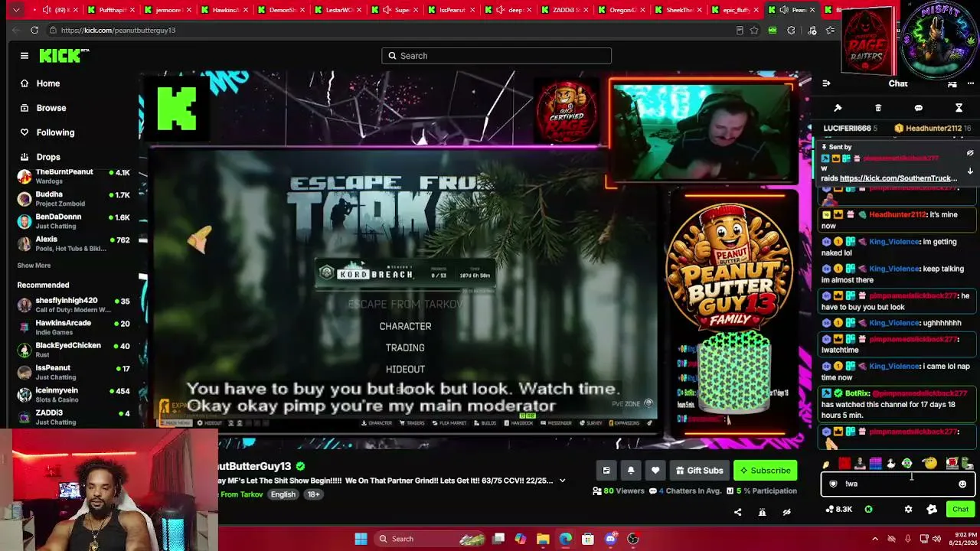980x551 pixels.
Task: Open shesflyinhigh420 recommended channel
Action: tap(73, 305)
